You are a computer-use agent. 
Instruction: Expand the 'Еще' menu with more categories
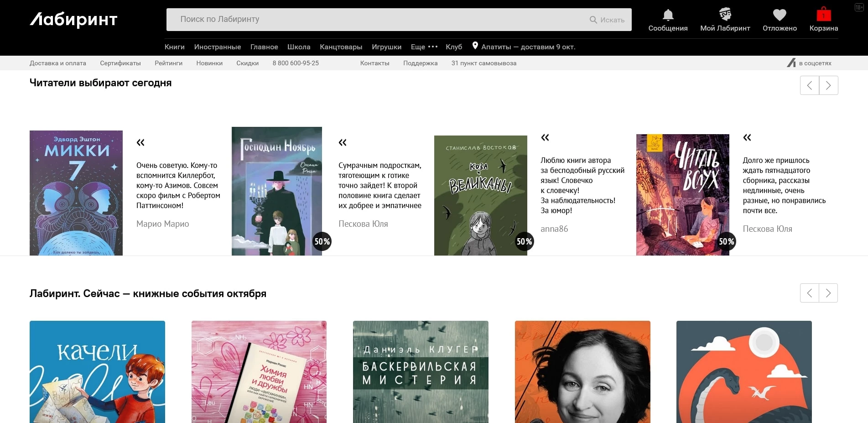tap(424, 47)
